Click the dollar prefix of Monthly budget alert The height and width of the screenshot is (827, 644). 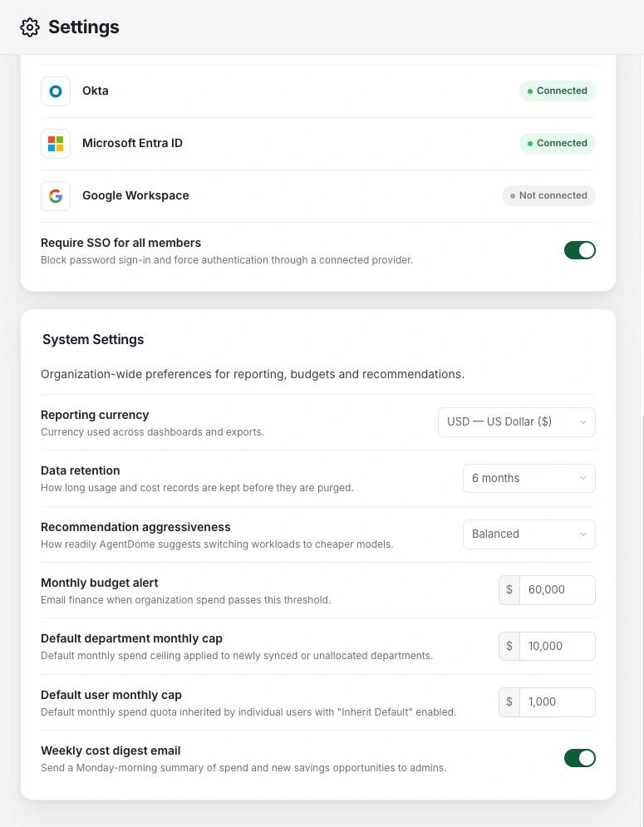click(x=509, y=589)
